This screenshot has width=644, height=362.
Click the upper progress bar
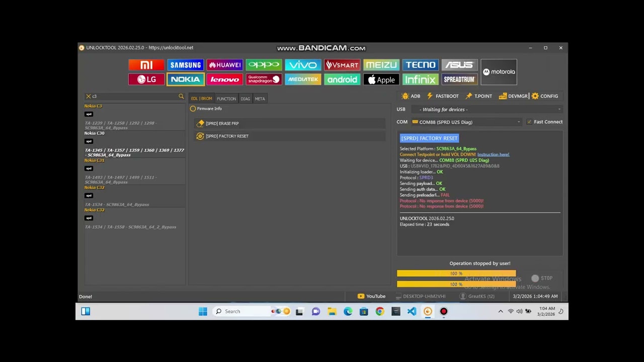click(456, 274)
